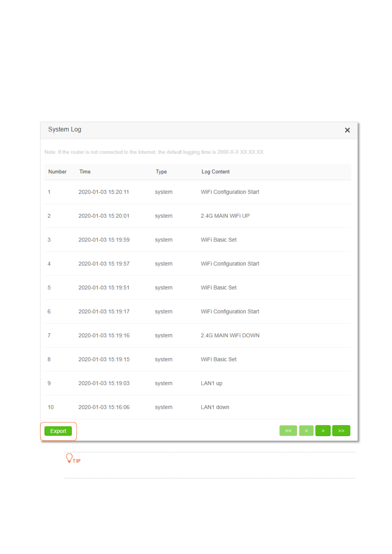Select the LAN1 down log entry
The width and height of the screenshot is (392, 554).
click(215, 407)
